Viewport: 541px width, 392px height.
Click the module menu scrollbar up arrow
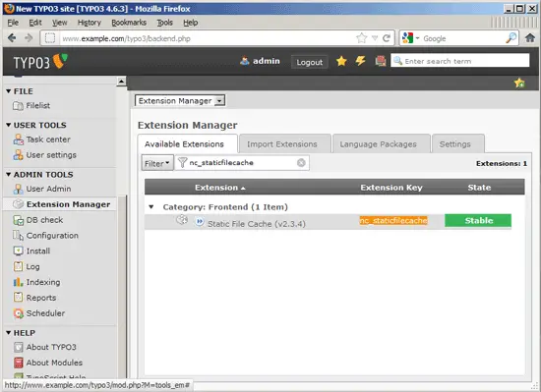121,82
